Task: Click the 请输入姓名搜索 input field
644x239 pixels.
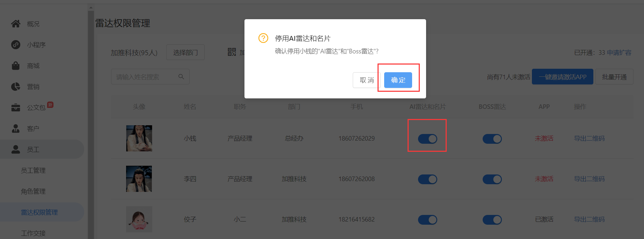Action: 150,76
